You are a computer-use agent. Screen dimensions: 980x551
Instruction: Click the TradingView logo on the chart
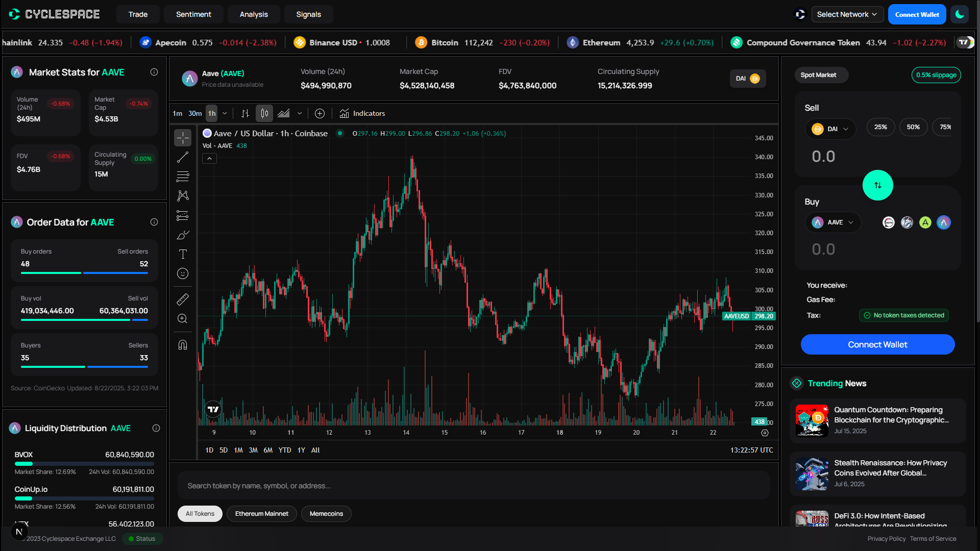(213, 409)
